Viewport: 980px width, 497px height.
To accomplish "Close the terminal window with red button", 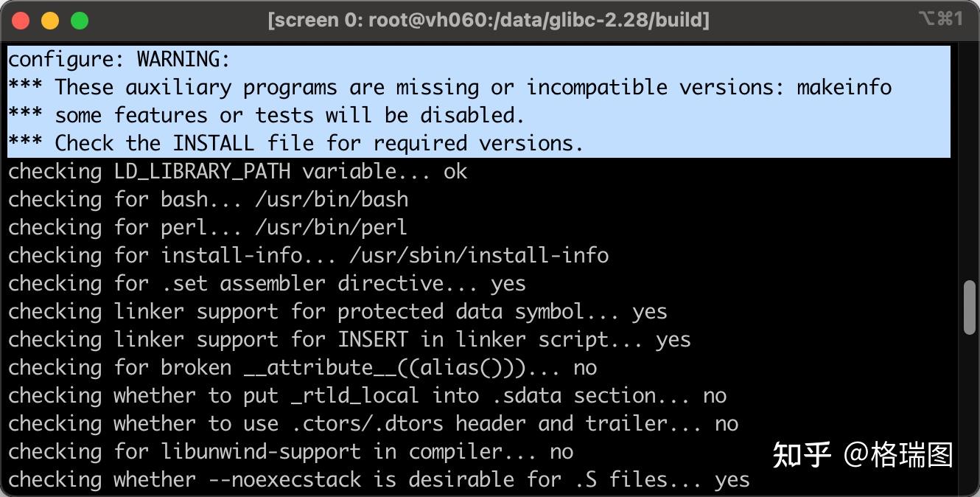I will point(21,21).
